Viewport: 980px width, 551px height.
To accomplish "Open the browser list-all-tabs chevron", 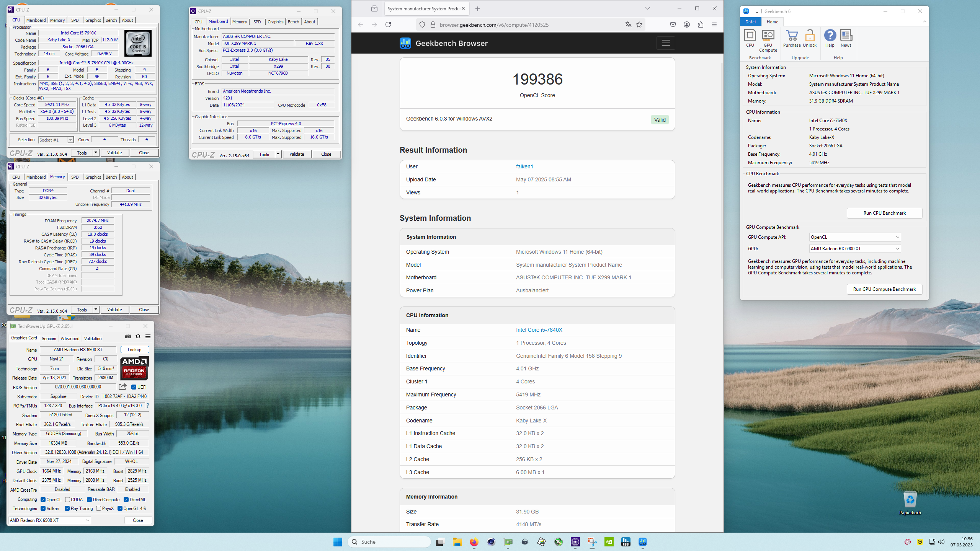I will 647,8.
